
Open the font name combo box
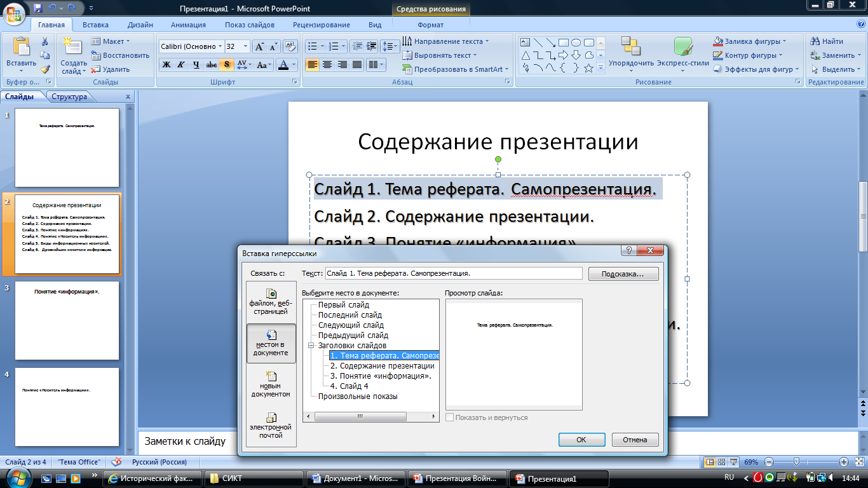point(191,47)
